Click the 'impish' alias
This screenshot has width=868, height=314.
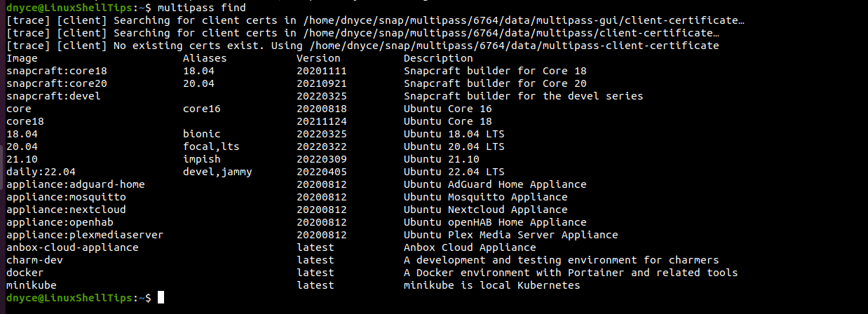(201, 159)
